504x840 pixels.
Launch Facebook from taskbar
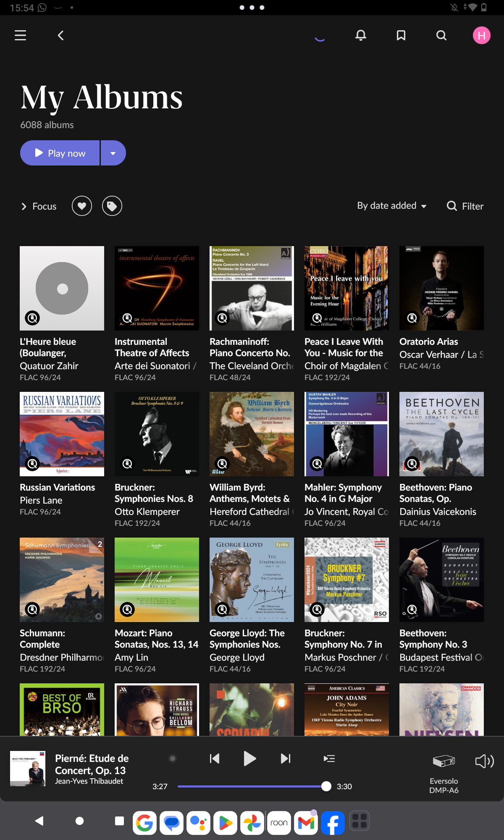point(333,822)
